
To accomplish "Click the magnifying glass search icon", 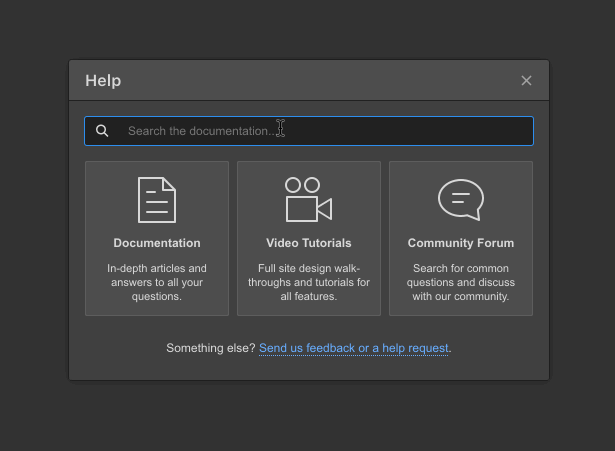I will coord(102,131).
